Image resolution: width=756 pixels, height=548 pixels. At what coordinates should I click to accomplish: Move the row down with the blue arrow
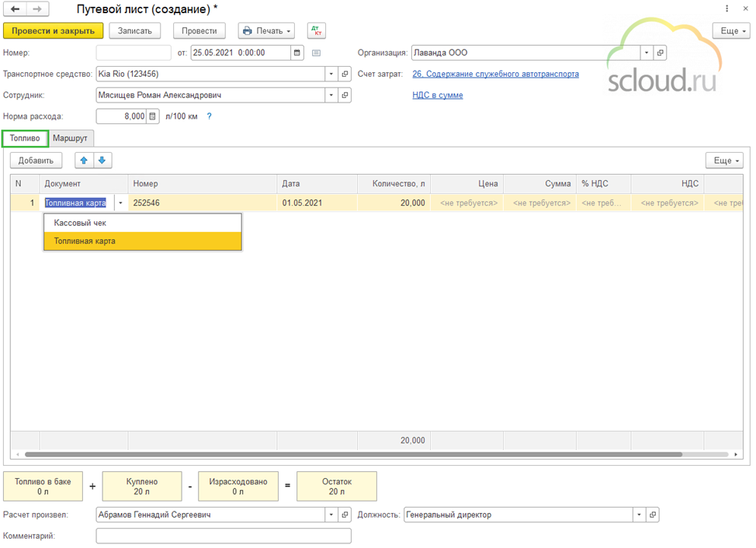click(102, 161)
